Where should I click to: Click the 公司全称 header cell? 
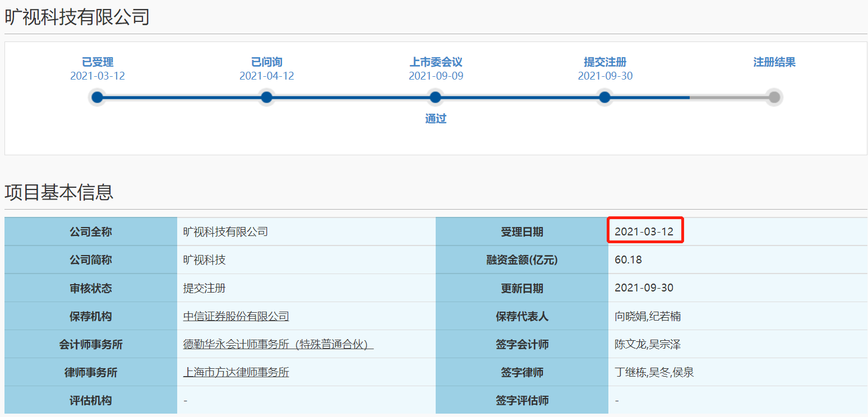(x=91, y=231)
